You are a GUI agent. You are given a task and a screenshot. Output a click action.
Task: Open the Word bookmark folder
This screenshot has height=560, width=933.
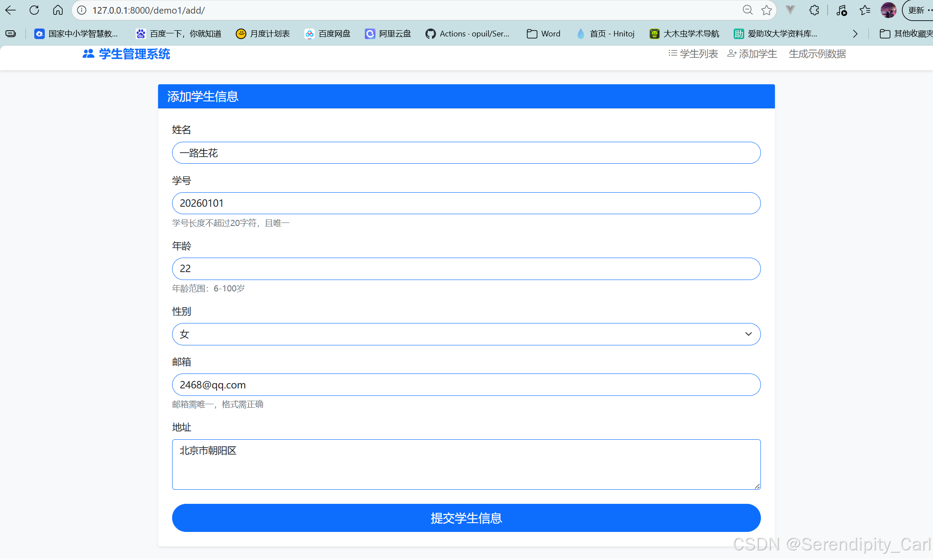coord(544,34)
